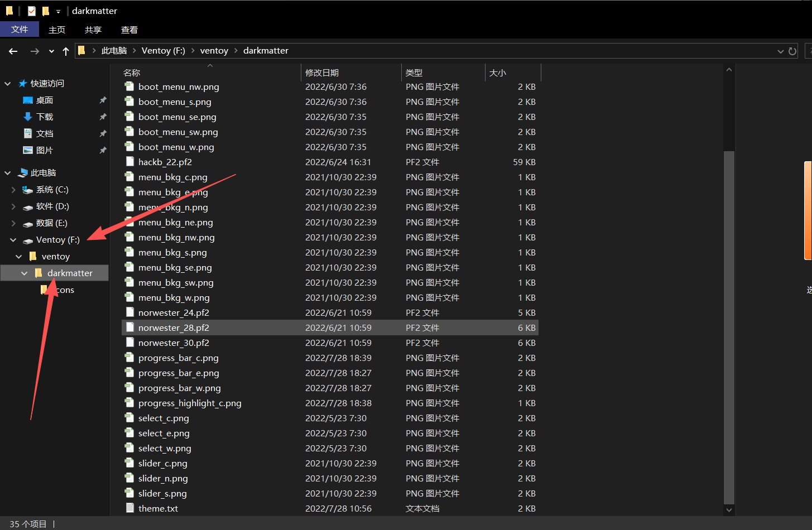Image resolution: width=812 pixels, height=530 pixels.
Task: Select the Downloads (下载) quick access icon
Action: (x=28, y=117)
